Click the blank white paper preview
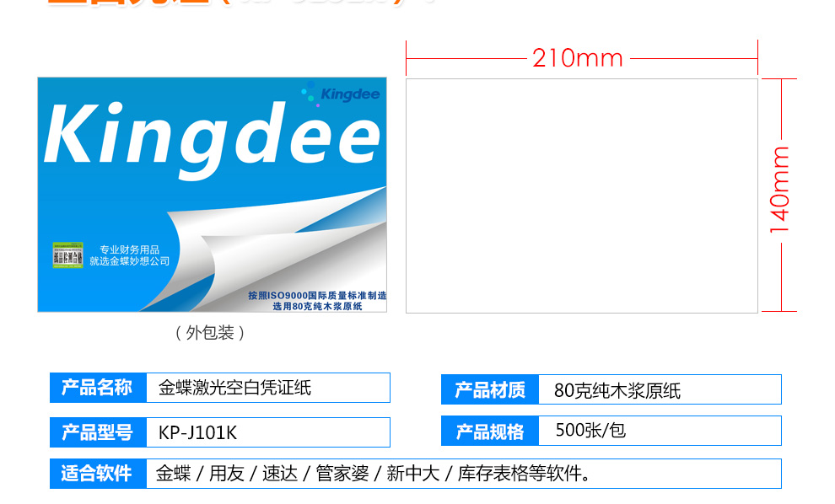The height and width of the screenshot is (504, 835). (581, 196)
